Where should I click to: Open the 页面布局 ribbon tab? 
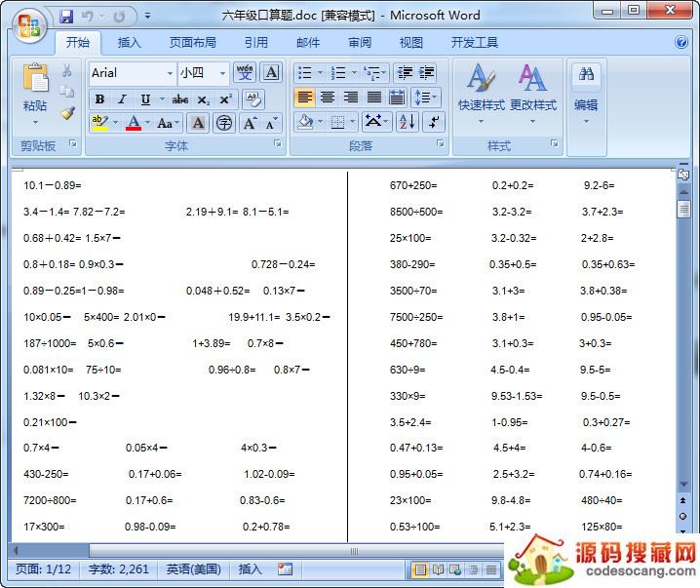pos(192,43)
